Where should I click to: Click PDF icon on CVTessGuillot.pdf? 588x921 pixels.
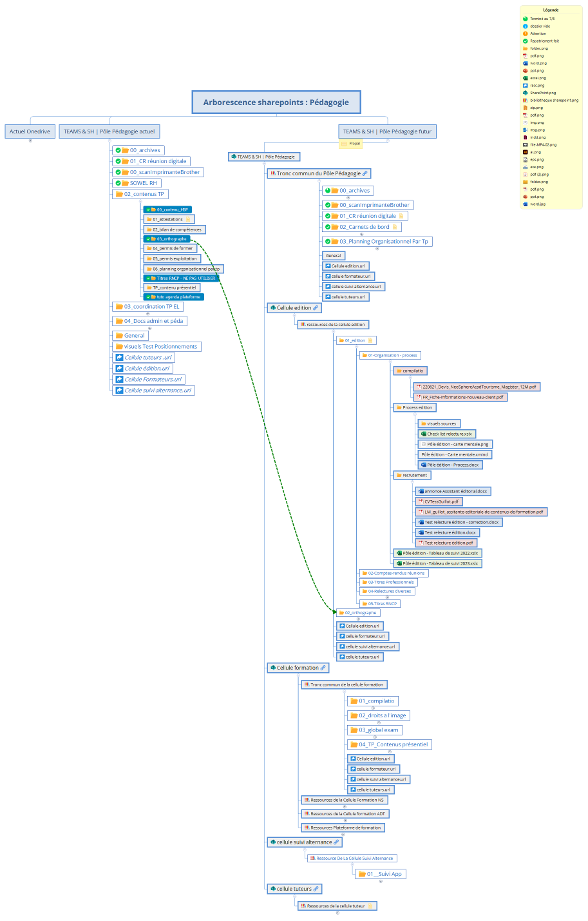coord(421,501)
